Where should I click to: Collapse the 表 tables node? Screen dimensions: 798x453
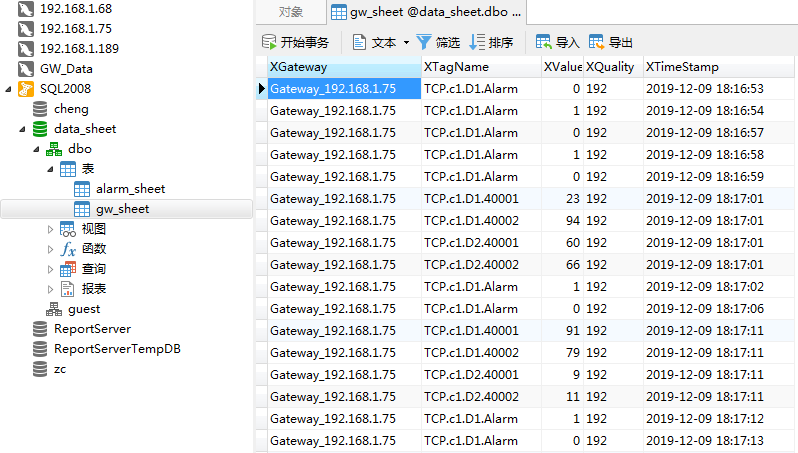pos(50,169)
